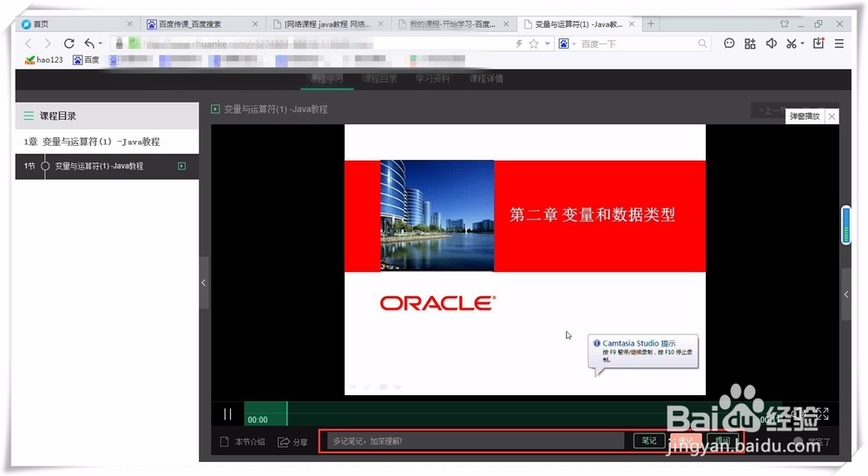Click the video title play icon
The height and width of the screenshot is (476, 868).
215,109
